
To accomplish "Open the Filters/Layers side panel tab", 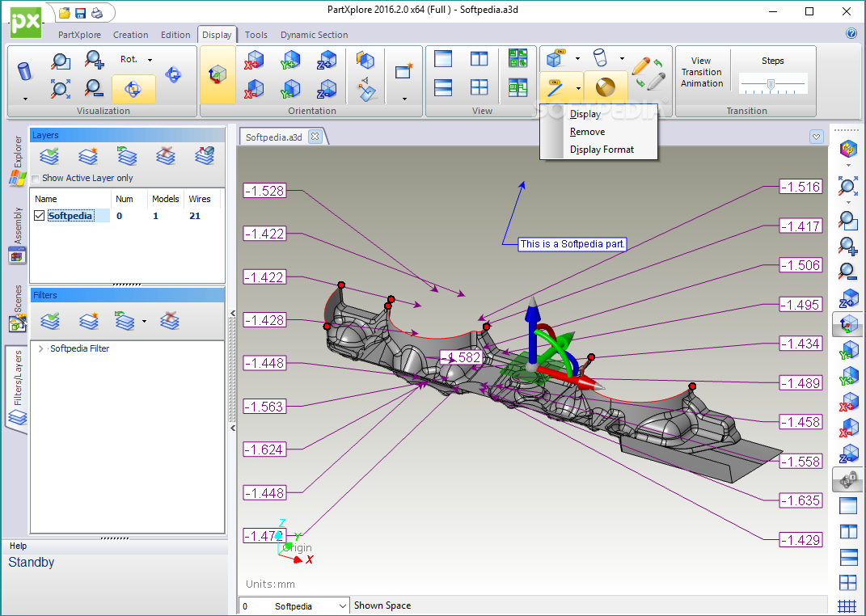I will 16,389.
